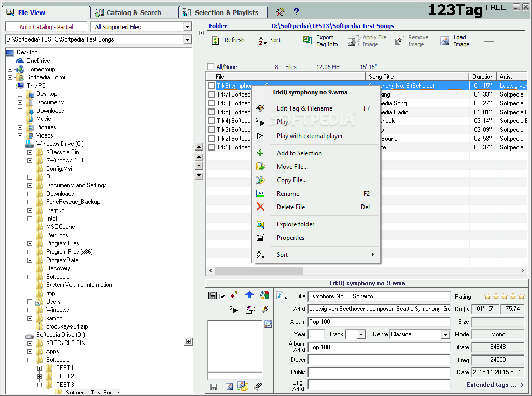The image size is (532, 396).
Task: Open Properties from context menu
Action: (x=316, y=238)
